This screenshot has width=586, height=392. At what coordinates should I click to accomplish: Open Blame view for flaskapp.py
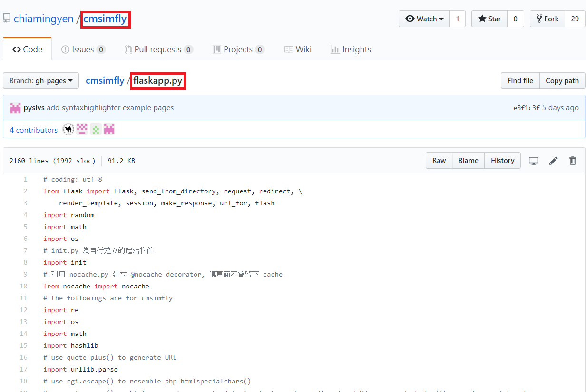[468, 161]
